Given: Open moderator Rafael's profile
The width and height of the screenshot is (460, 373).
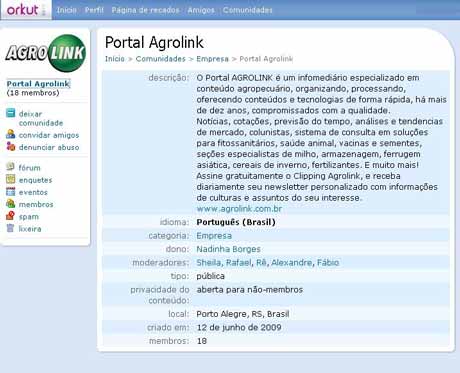Looking at the screenshot, I should [x=239, y=262].
